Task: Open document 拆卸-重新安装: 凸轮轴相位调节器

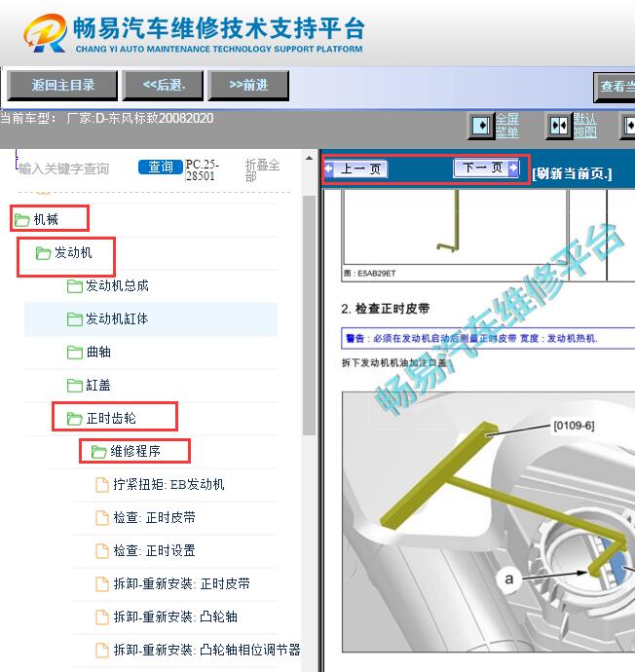Action: point(206,650)
